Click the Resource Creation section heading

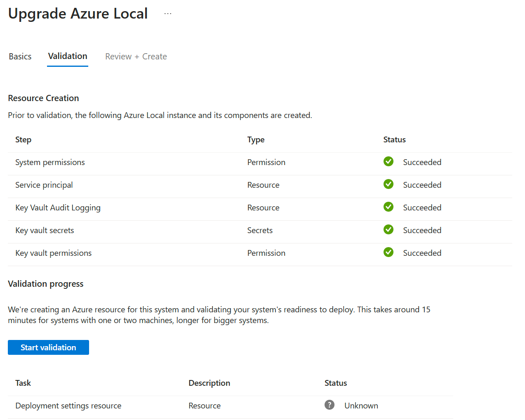43,98
